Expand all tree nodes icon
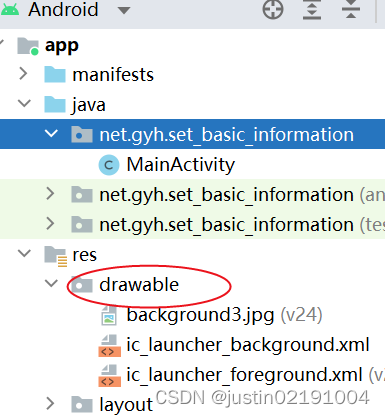This screenshot has width=385, height=417. click(312, 9)
